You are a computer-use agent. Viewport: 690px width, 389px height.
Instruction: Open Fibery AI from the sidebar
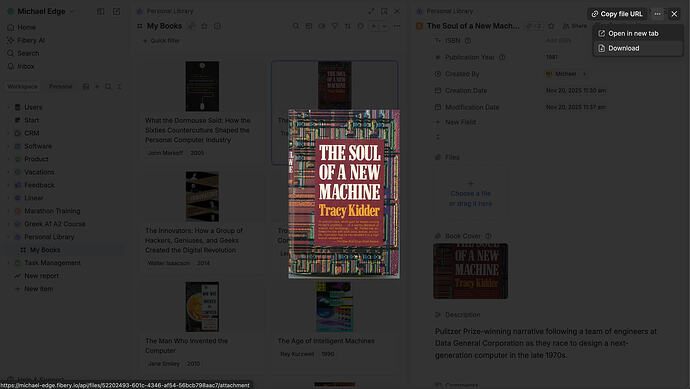click(x=26, y=40)
